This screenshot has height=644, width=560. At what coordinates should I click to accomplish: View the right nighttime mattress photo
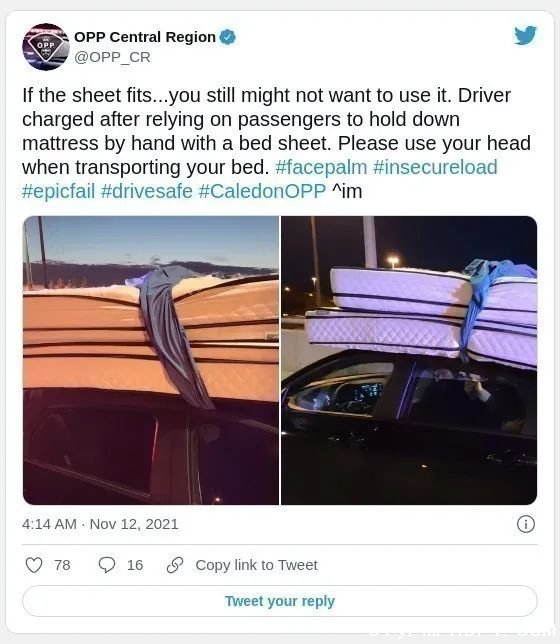tap(409, 360)
